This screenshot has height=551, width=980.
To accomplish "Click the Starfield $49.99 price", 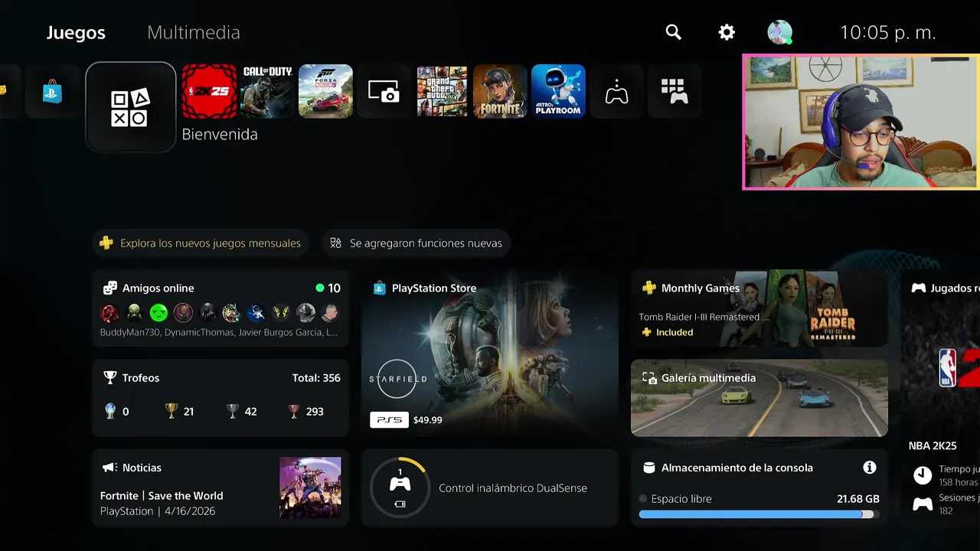I will pyautogui.click(x=428, y=420).
